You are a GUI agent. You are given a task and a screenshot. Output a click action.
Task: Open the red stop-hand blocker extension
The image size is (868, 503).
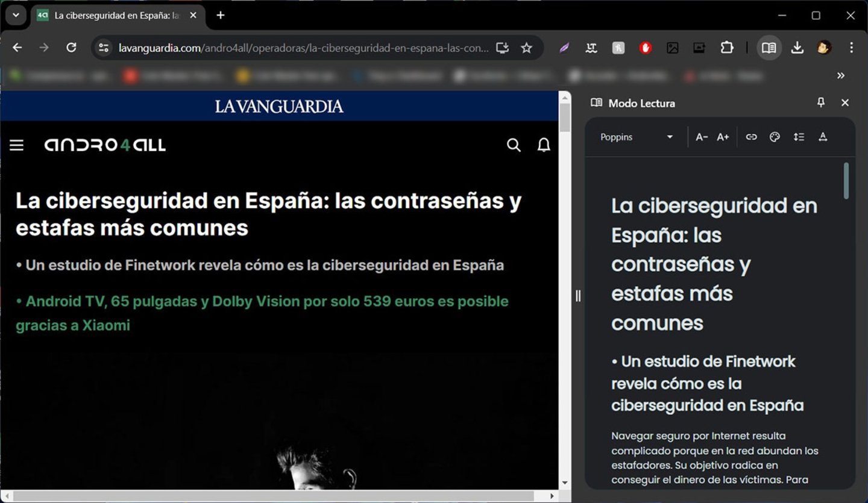646,48
